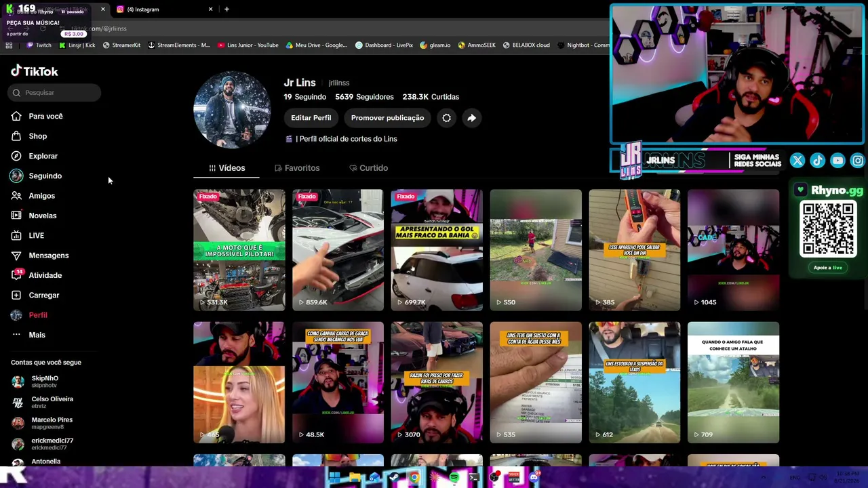This screenshot has width=868, height=488.
Task: Click the Editar Perfil button
Action: [x=311, y=118]
